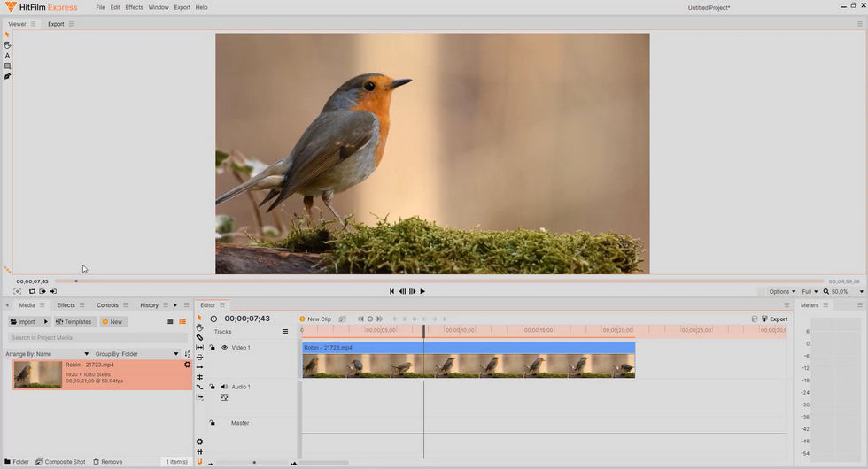The image size is (868, 469).
Task: Switch to the Controls tab
Action: (x=107, y=305)
